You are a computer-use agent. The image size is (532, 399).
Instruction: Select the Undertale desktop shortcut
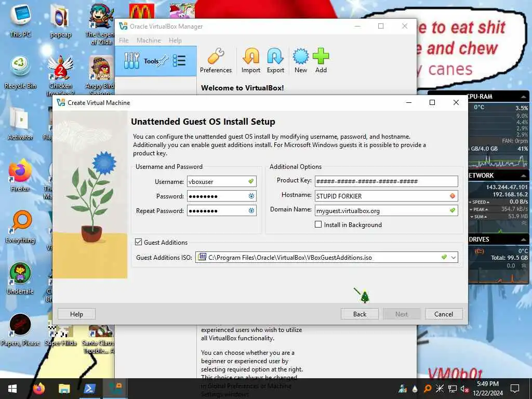(x=20, y=279)
